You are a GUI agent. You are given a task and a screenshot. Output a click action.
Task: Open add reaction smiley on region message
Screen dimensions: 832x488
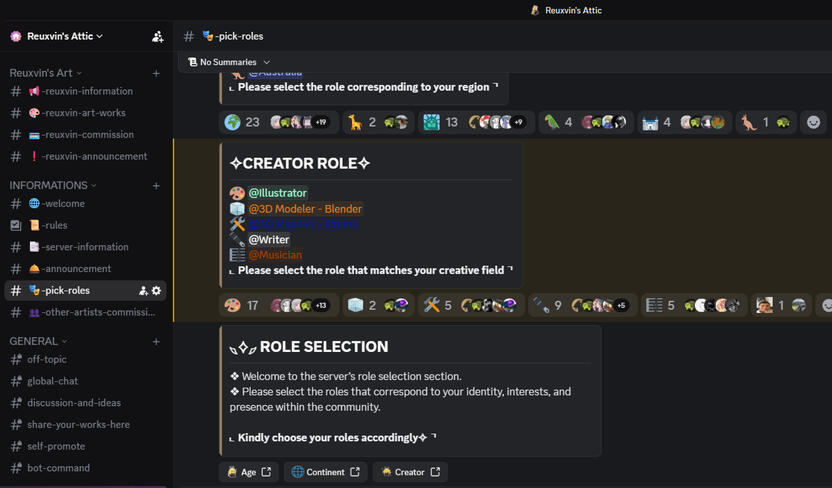tap(813, 123)
